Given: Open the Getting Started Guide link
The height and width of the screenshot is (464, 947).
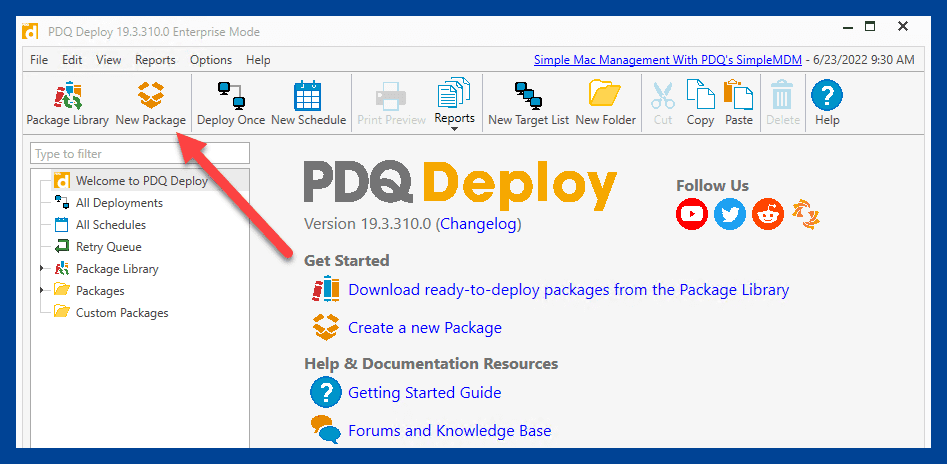Looking at the screenshot, I should pos(425,393).
